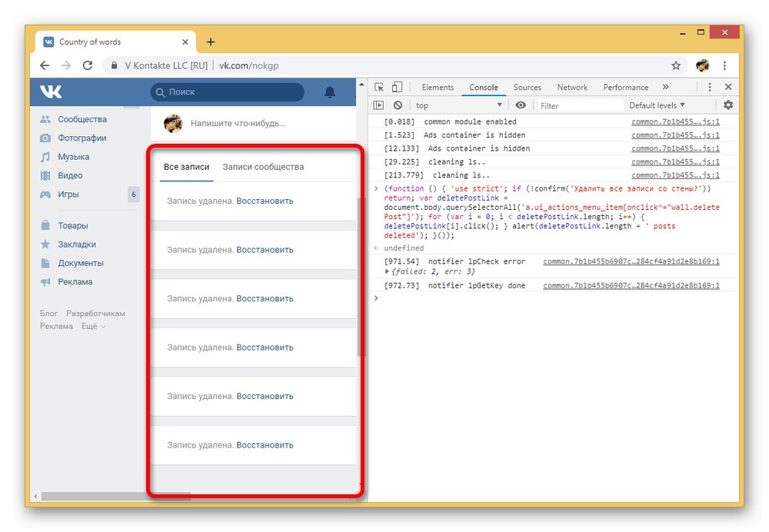Image resolution: width=769 pixels, height=532 pixels.
Task: Clear console with the ban icon
Action: (398, 105)
